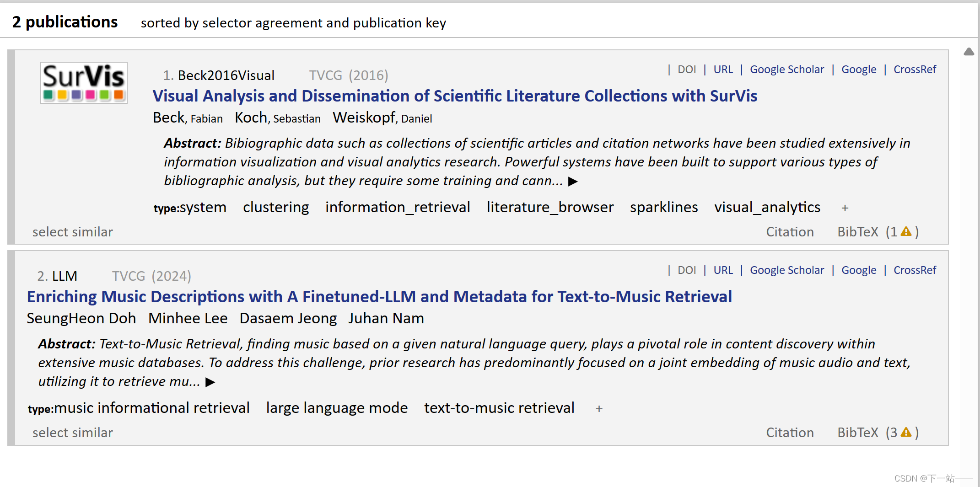Viewport: 980px width, 487px height.
Task: Select similar to Beck2016Visual
Action: click(72, 232)
